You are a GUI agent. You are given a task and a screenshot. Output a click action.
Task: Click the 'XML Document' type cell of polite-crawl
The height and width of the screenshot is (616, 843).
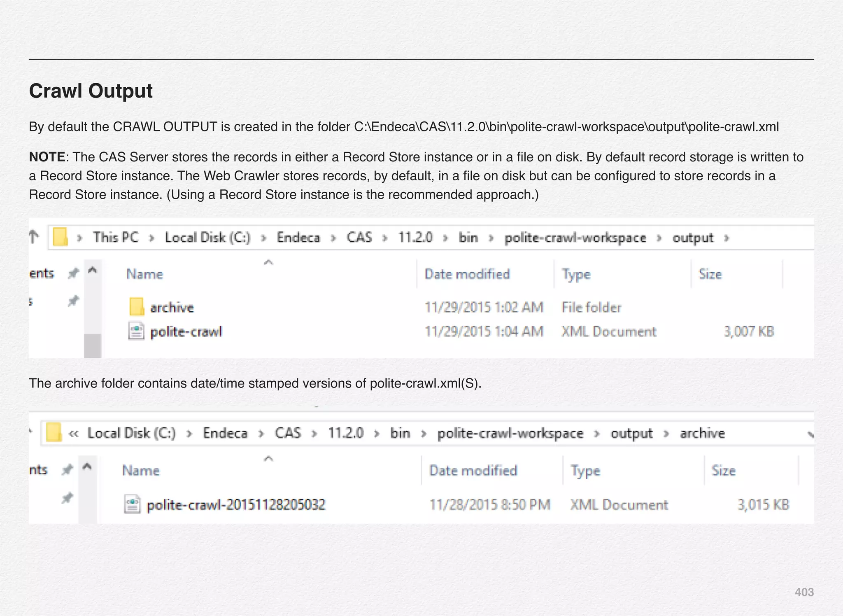[609, 331]
